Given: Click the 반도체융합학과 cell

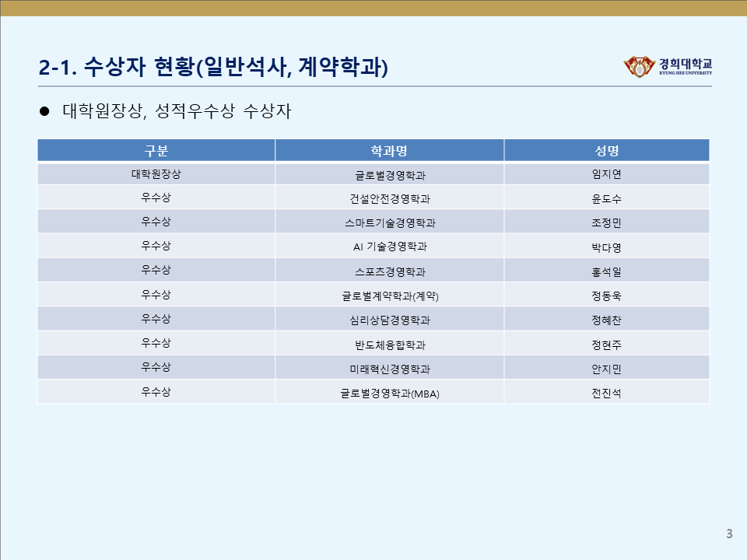Looking at the screenshot, I should click(x=389, y=345).
